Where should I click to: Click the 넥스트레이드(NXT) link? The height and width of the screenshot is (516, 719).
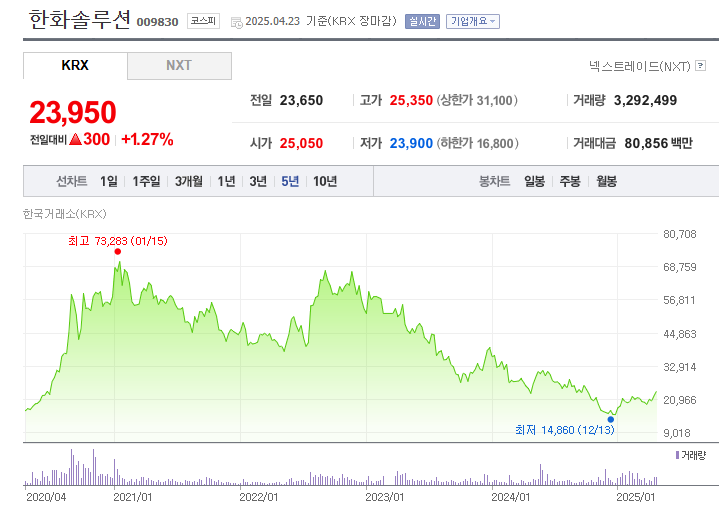[640, 67]
